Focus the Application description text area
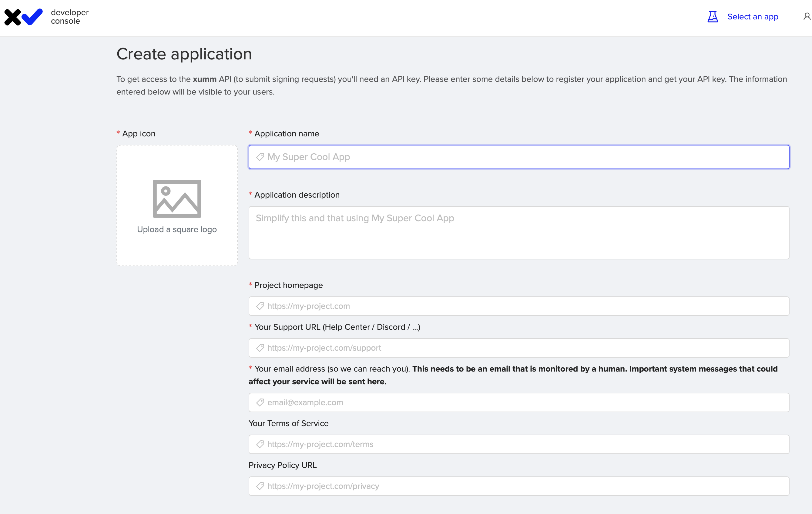The width and height of the screenshot is (812, 514). click(518, 232)
